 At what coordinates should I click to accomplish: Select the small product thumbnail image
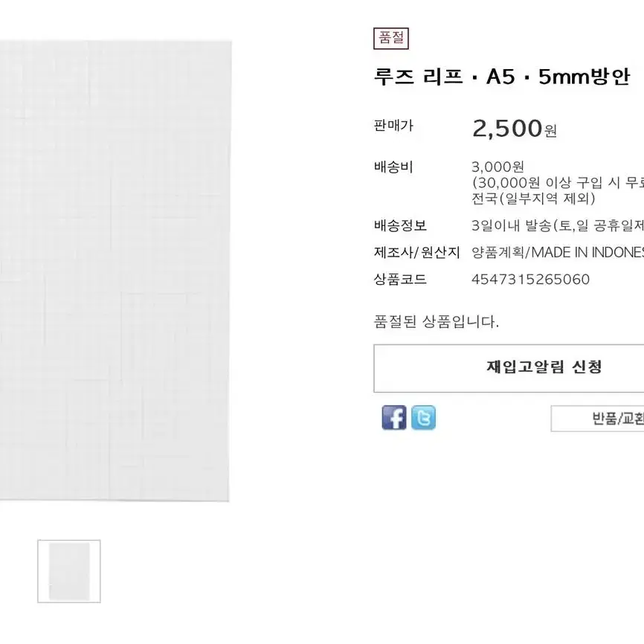pos(69,571)
